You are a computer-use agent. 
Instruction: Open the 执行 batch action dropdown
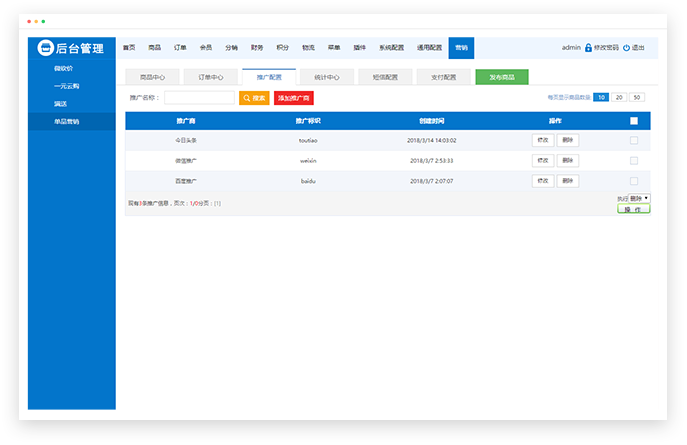tap(639, 198)
